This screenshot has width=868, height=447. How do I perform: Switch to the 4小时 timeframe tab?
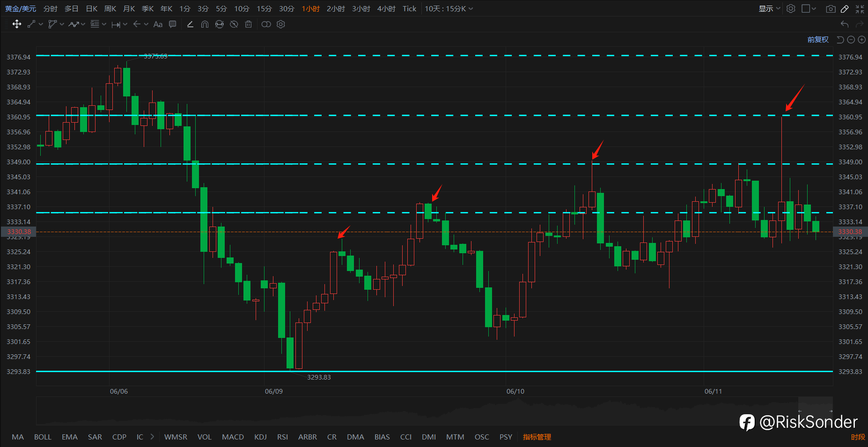(x=387, y=8)
